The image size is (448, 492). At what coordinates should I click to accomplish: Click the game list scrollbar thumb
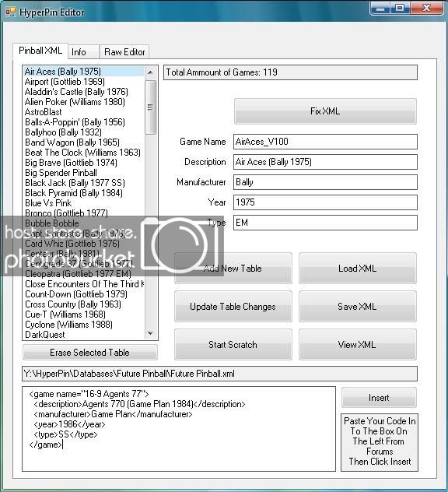coord(150,107)
